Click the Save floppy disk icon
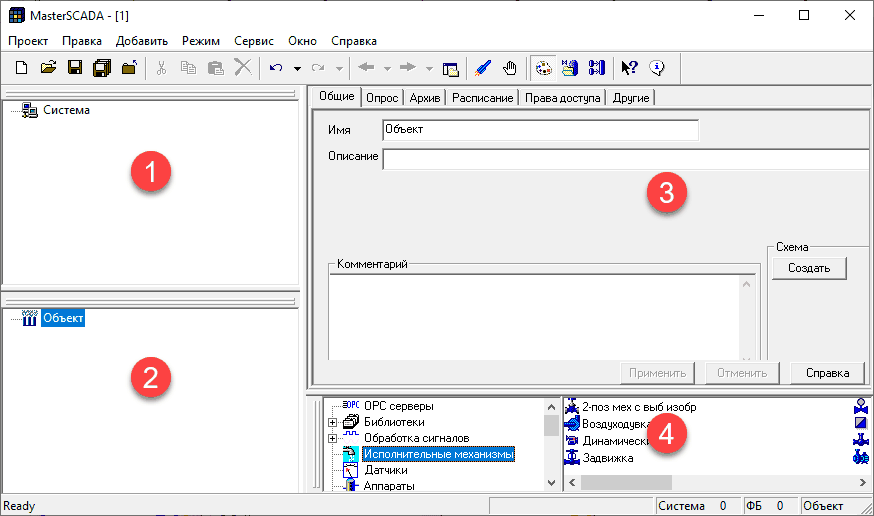The height and width of the screenshot is (516, 874). 75,68
